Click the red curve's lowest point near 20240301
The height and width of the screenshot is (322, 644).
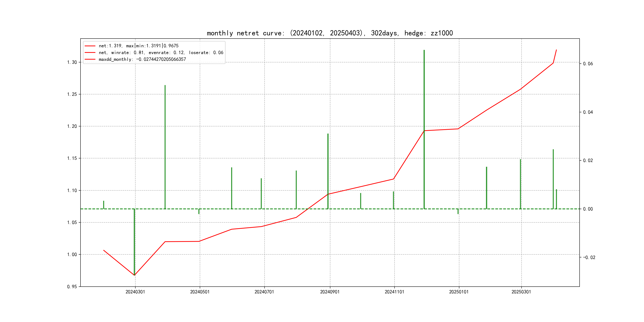click(135, 275)
